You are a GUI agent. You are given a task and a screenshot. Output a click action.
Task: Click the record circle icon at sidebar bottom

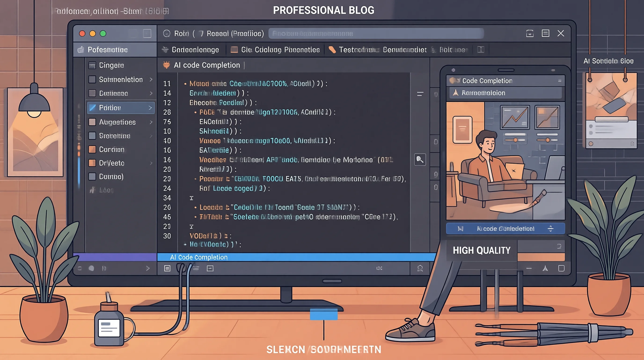tap(91, 268)
